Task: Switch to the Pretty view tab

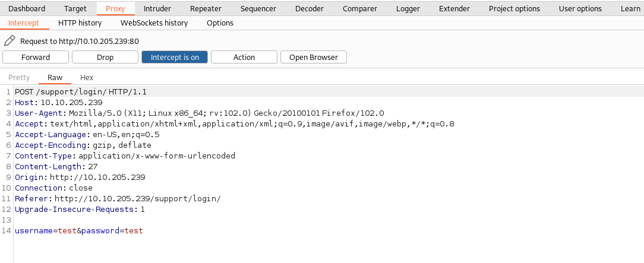Action: tap(19, 77)
